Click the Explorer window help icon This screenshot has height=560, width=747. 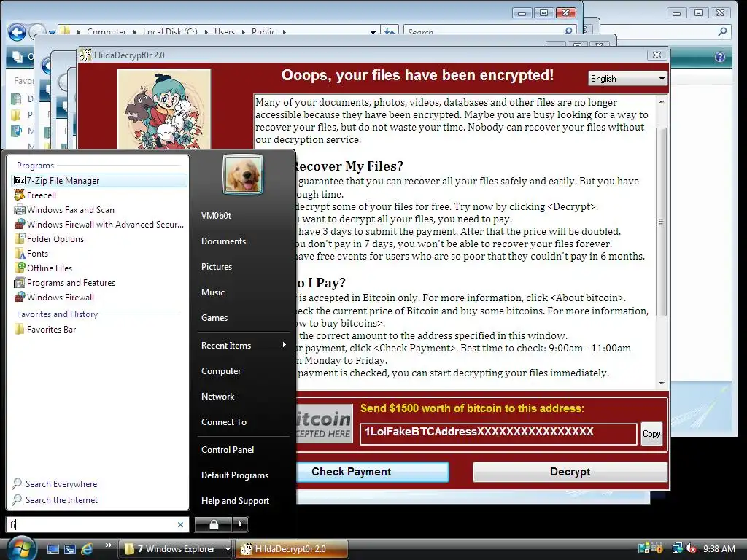click(720, 57)
